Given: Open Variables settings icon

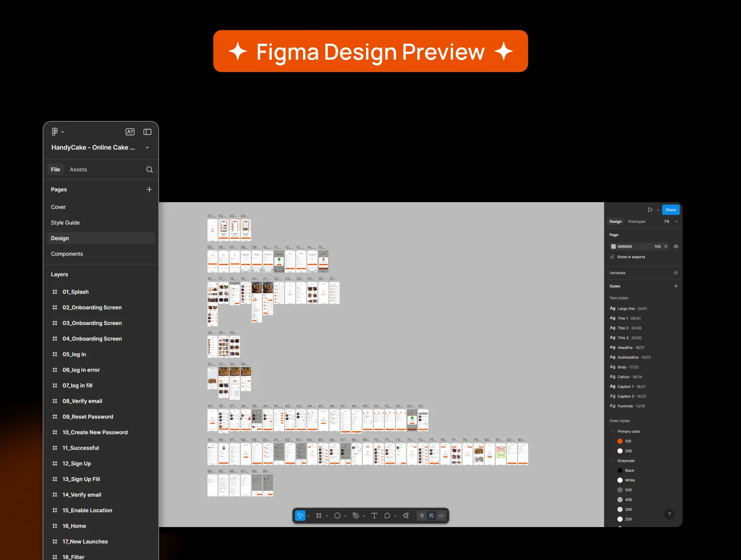Looking at the screenshot, I should tap(676, 273).
